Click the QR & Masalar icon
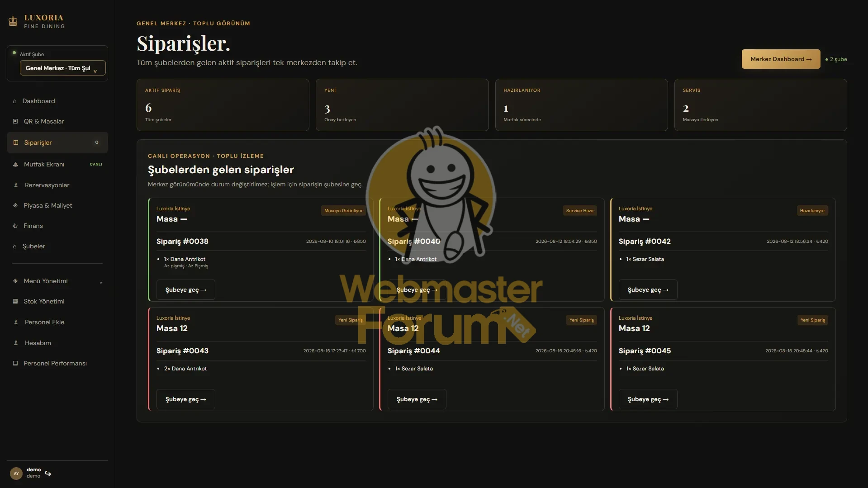Viewport: 868px width, 488px height. point(15,121)
